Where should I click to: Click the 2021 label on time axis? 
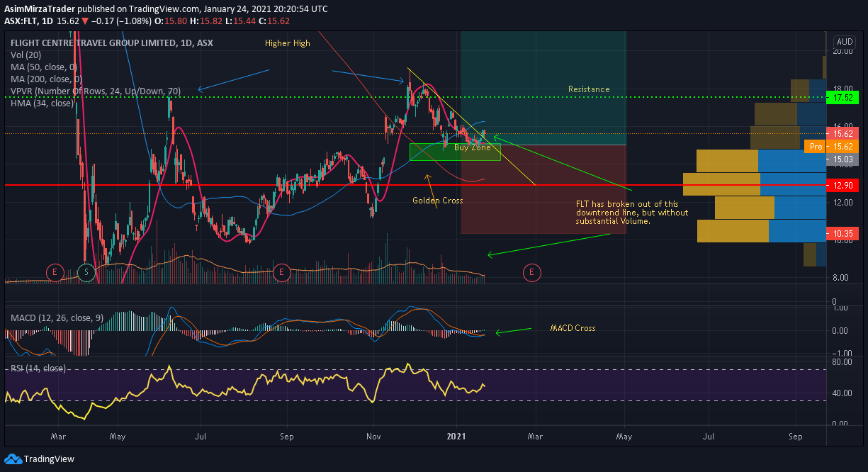(x=456, y=437)
